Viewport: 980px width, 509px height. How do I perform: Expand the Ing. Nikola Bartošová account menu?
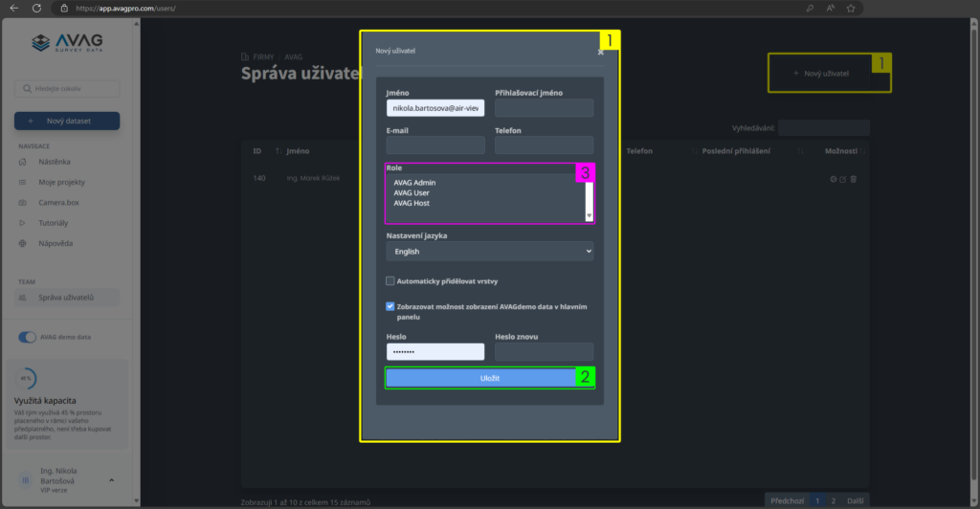[111, 479]
